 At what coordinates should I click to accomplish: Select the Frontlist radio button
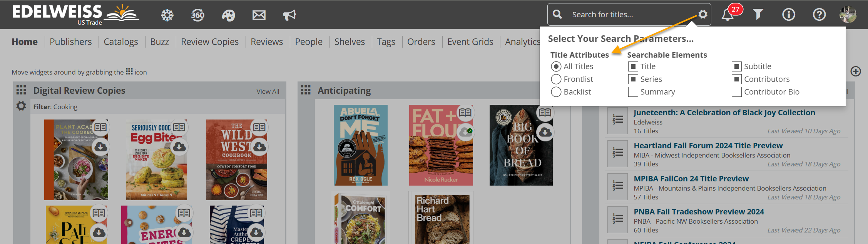click(x=556, y=79)
